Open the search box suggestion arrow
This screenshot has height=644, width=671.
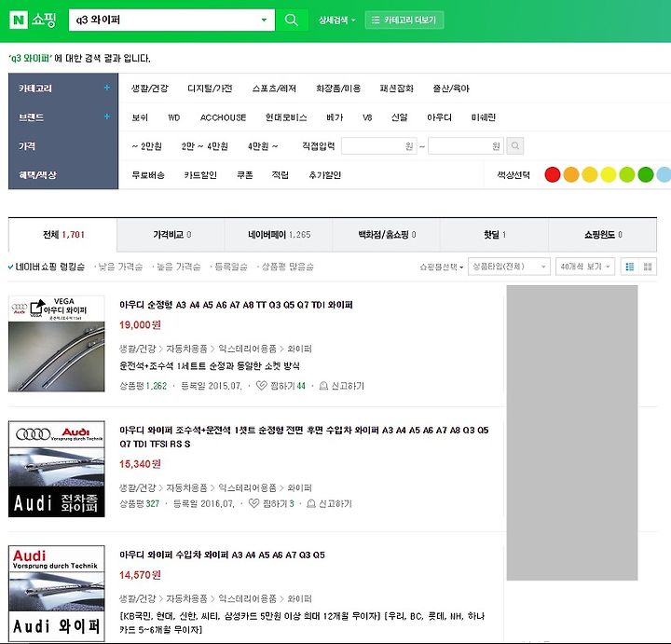(264, 20)
